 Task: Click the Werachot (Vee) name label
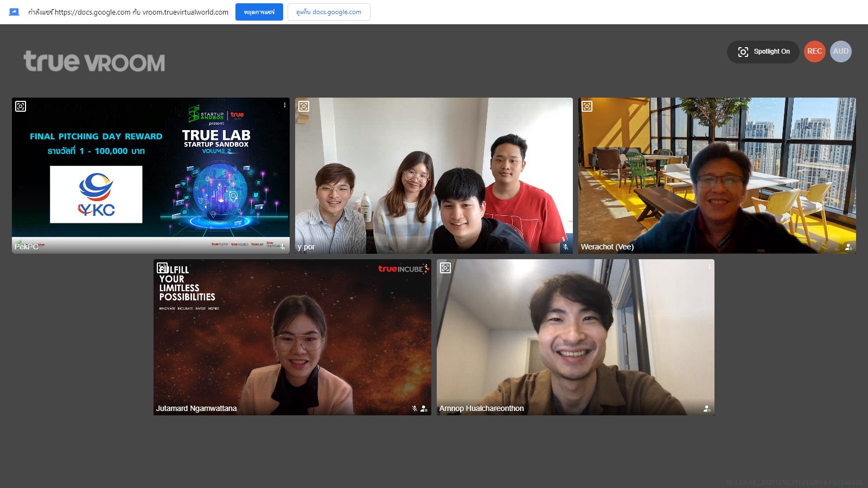click(x=607, y=247)
